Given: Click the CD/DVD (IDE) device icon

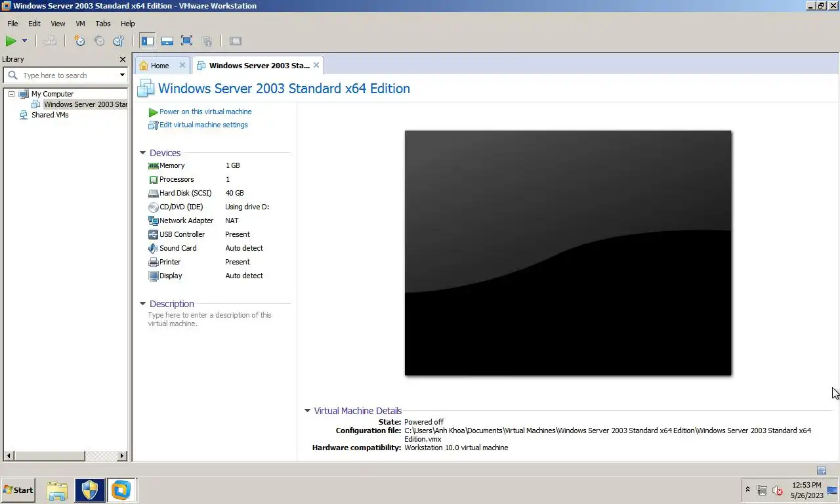Looking at the screenshot, I should 154,207.
